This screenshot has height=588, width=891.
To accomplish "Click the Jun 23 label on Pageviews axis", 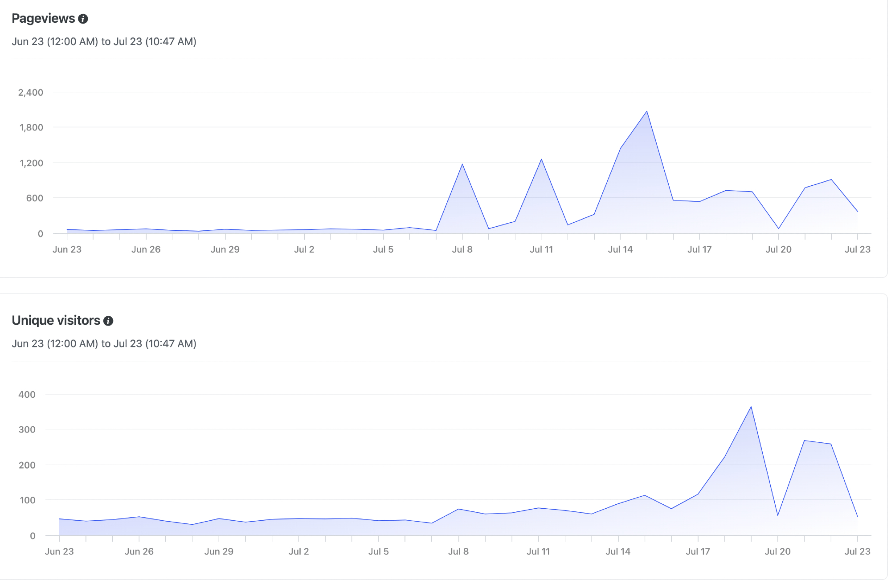I will 67,249.
